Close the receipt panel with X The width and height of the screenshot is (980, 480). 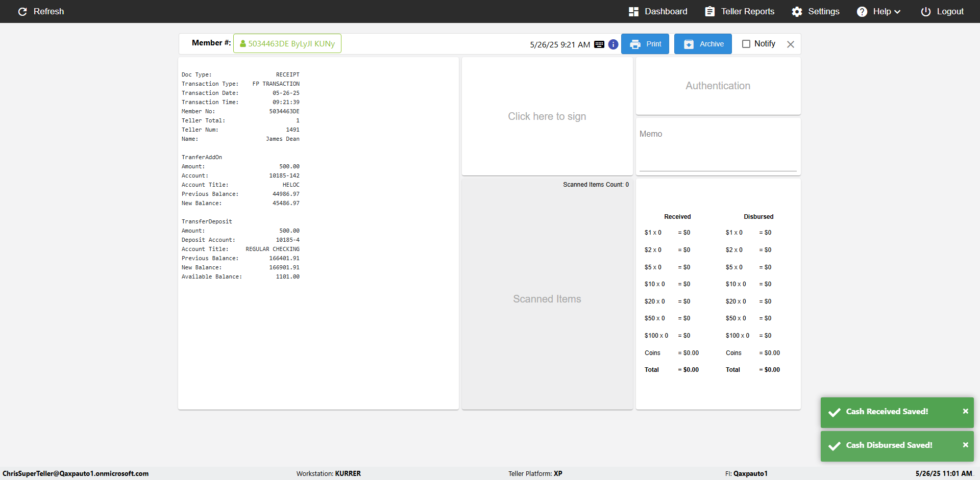[791, 44]
